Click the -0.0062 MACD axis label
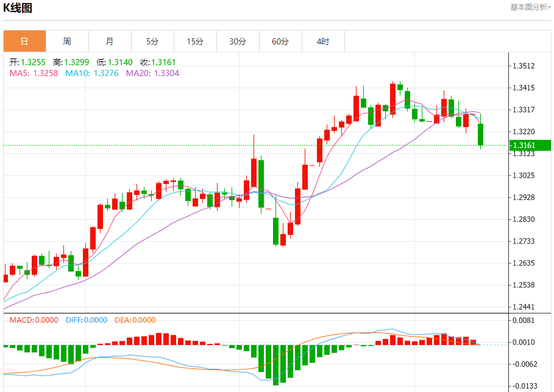This screenshot has width=554, height=392. coord(525,364)
